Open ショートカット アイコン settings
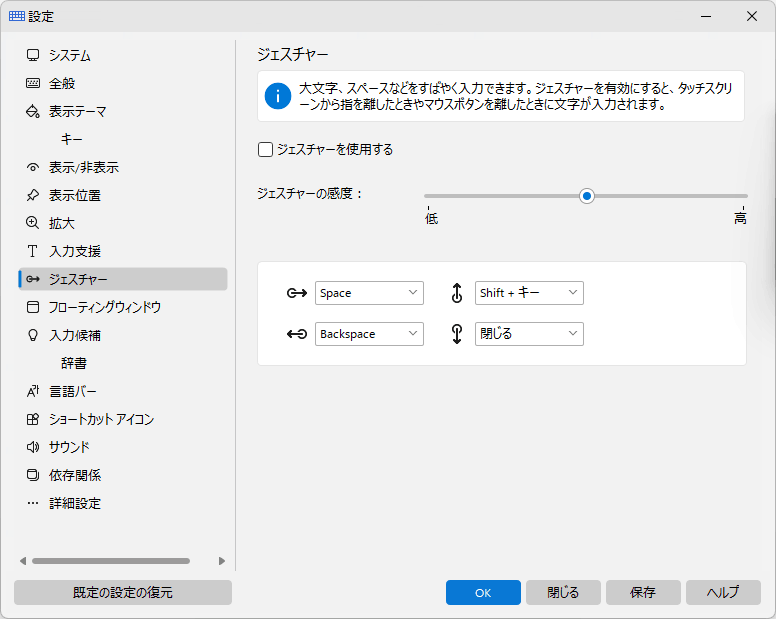 click(123, 419)
